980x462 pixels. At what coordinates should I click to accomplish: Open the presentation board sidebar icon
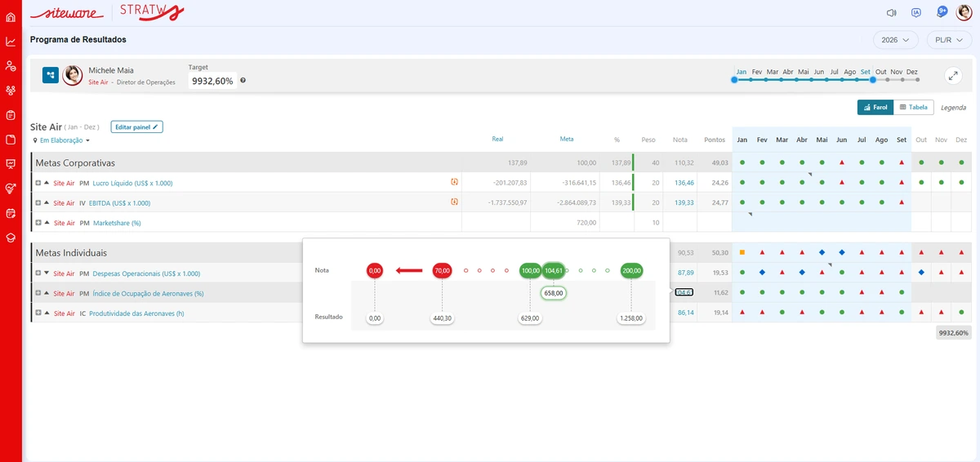11,164
